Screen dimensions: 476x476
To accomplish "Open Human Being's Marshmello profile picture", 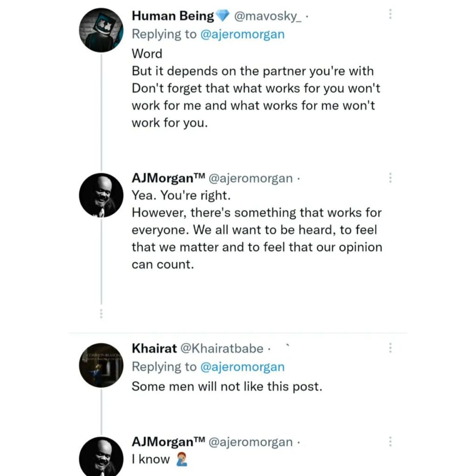I will click(101, 30).
